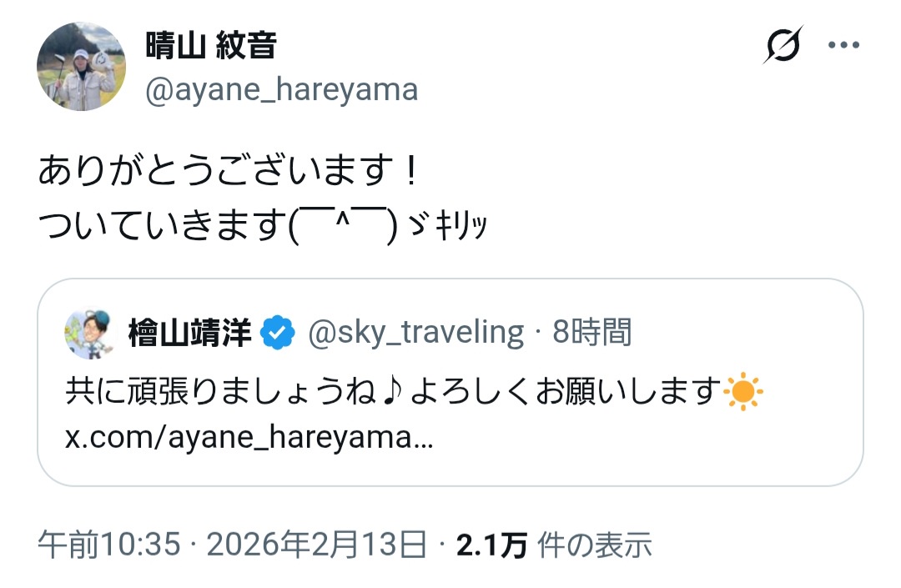
Task: Click the blue verified badge
Action: 278,334
